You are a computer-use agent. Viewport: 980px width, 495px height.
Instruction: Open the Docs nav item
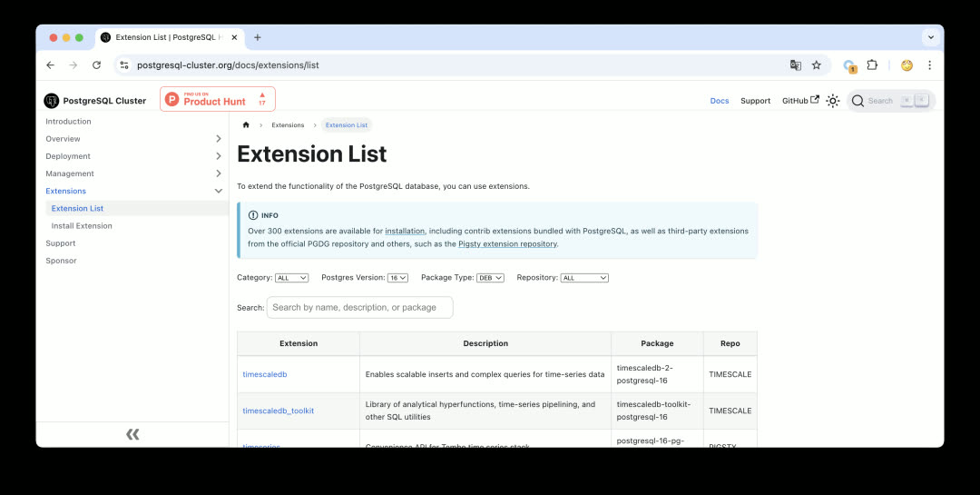[x=720, y=101]
